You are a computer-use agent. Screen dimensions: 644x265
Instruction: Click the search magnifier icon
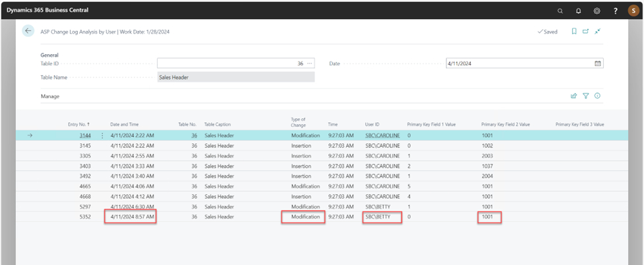tap(560, 11)
